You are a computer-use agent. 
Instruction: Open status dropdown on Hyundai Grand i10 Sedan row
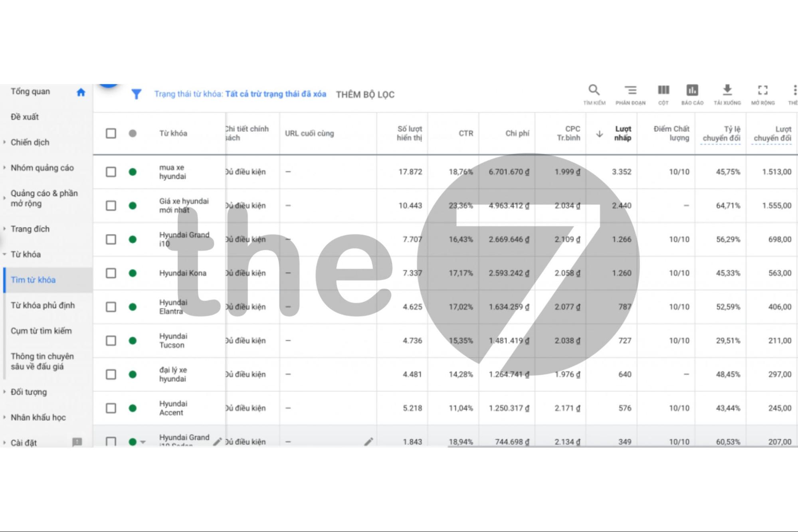[x=143, y=442]
